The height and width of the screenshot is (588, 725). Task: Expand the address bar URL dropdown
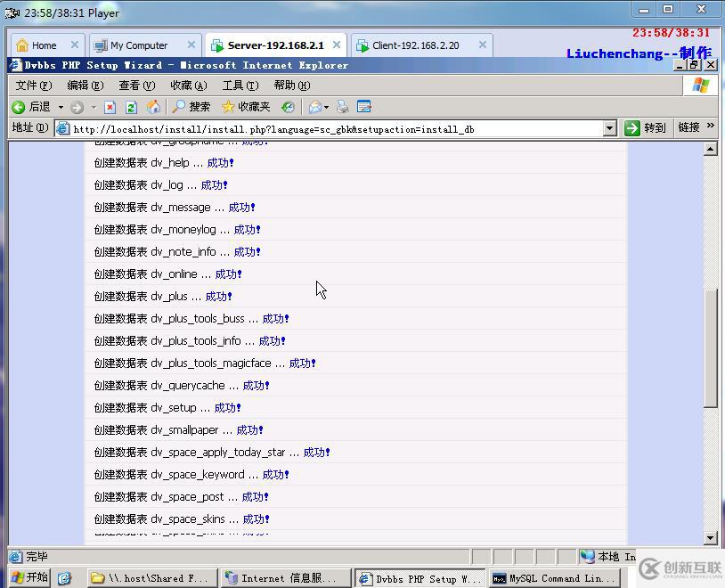(610, 128)
